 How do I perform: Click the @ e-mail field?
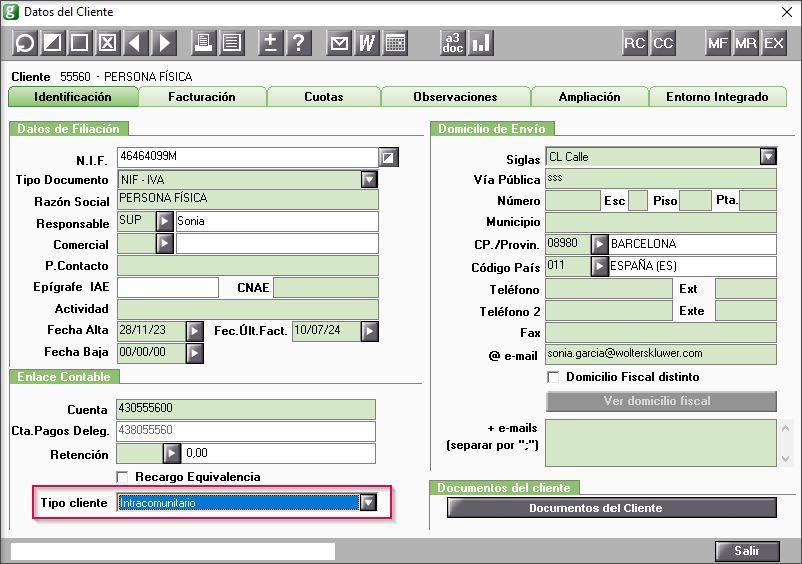click(x=661, y=354)
